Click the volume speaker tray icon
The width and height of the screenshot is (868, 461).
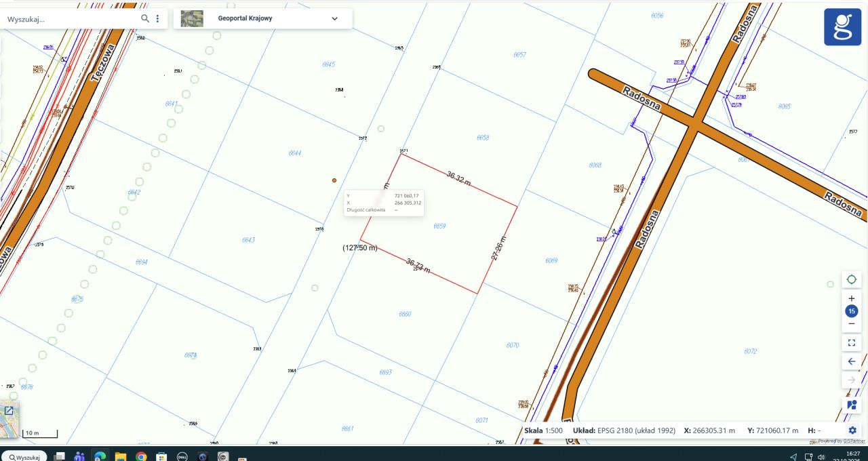coord(821,458)
